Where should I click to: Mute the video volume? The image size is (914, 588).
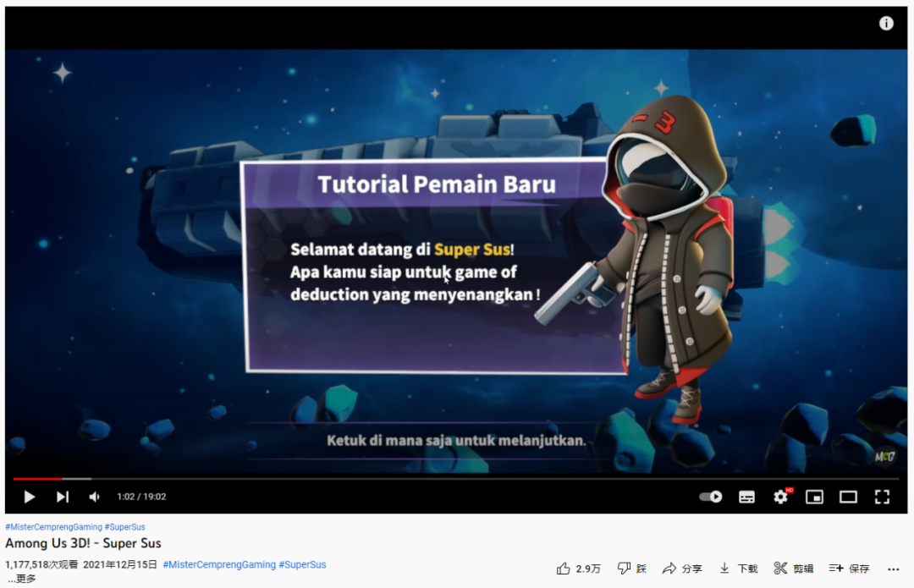click(x=95, y=497)
